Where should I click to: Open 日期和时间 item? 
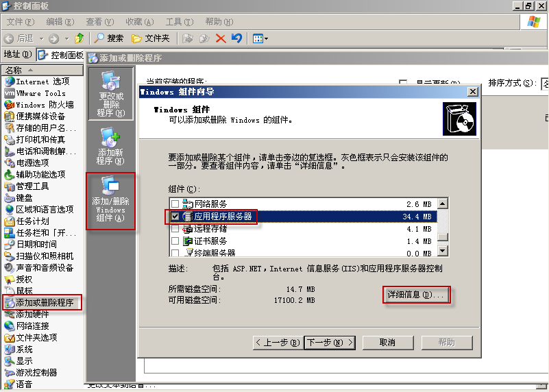coord(30,244)
